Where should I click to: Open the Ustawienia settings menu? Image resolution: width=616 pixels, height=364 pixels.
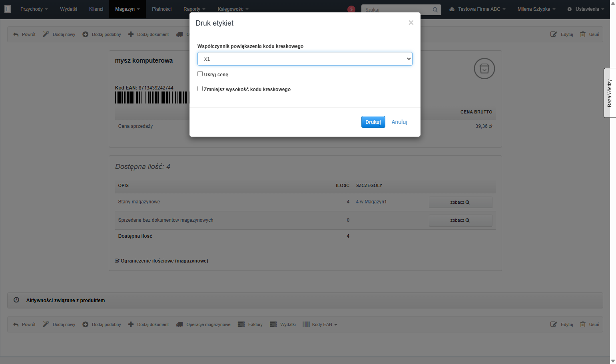click(x=586, y=9)
